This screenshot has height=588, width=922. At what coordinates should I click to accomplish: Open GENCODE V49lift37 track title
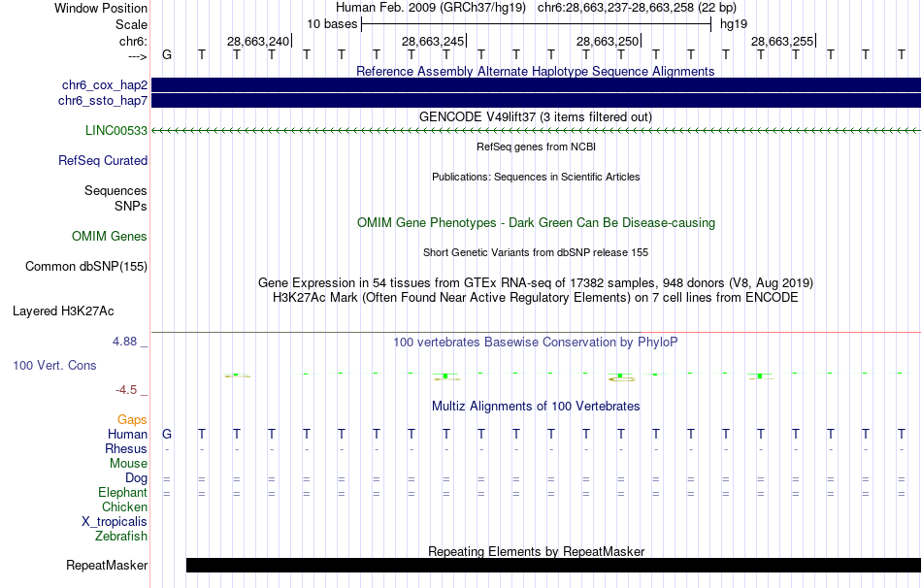[x=536, y=117]
